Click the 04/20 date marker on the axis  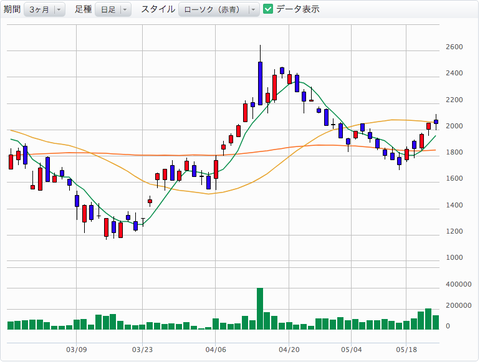tap(289, 350)
